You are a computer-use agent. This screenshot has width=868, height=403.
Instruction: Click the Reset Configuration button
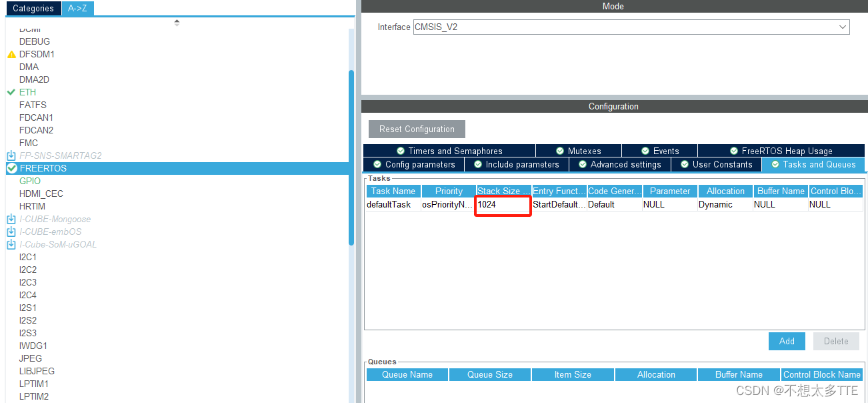coord(417,129)
